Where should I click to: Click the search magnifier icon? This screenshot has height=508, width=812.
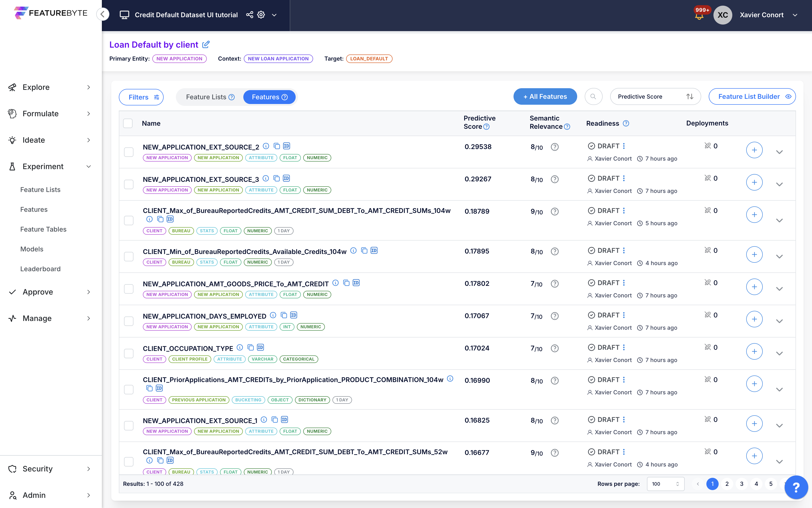(593, 97)
